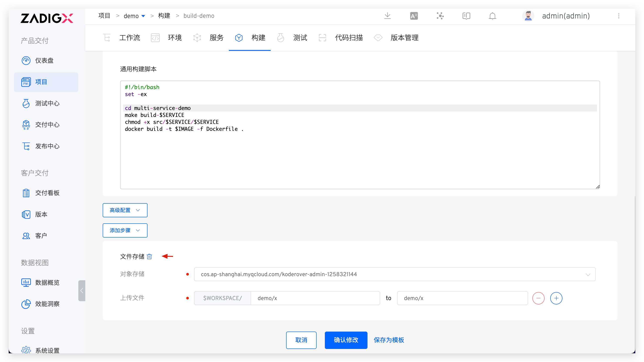Open 仪表盘 in the sidebar
The width and height of the screenshot is (644, 362).
[44, 60]
